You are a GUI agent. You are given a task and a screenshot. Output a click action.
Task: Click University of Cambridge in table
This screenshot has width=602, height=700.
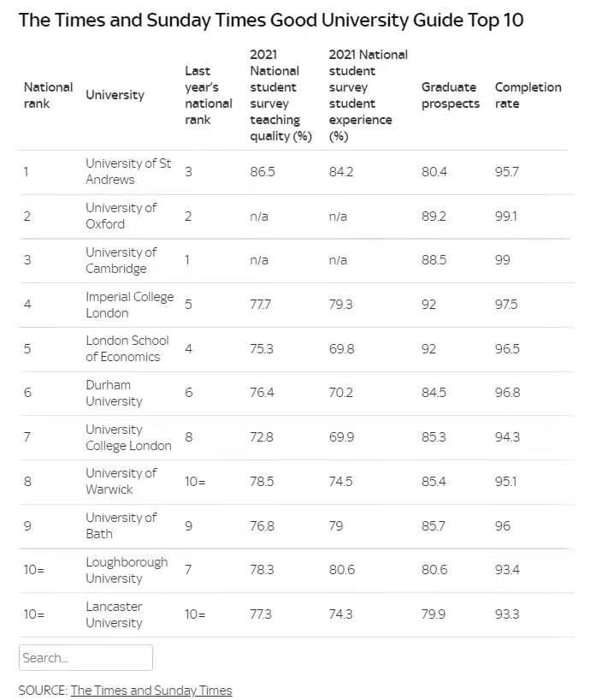pyautogui.click(x=121, y=260)
